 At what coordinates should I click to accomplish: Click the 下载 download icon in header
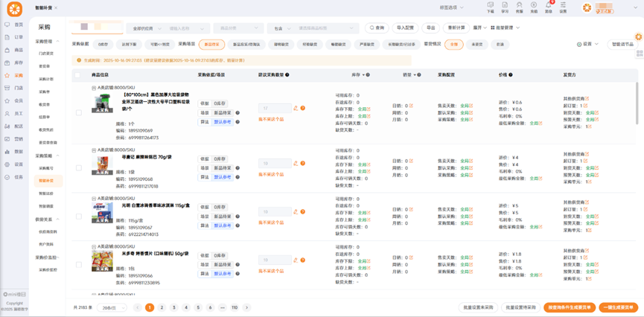pos(490,7)
